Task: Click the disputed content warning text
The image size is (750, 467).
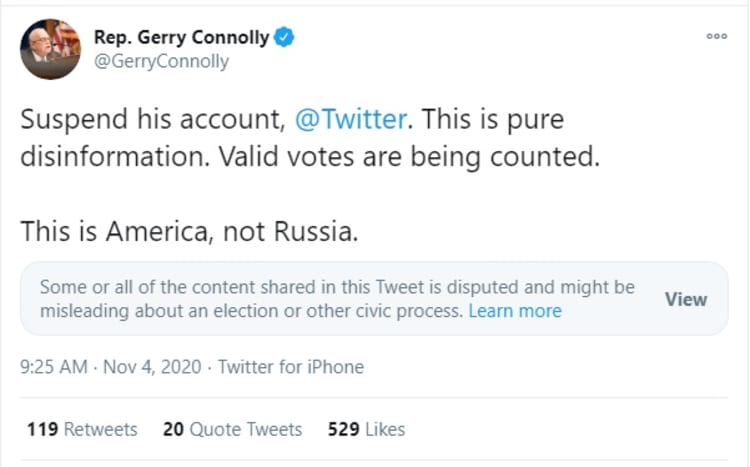Action: point(336,287)
